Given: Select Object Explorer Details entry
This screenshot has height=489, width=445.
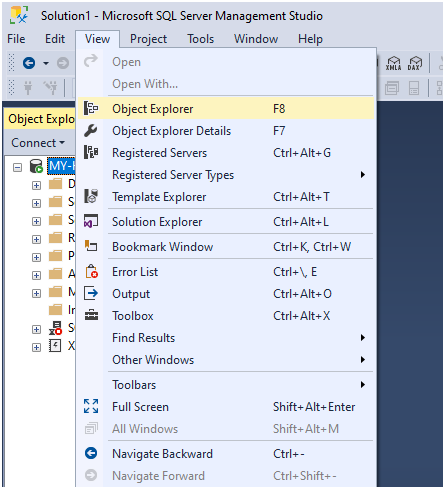Looking at the screenshot, I should 226,131.
